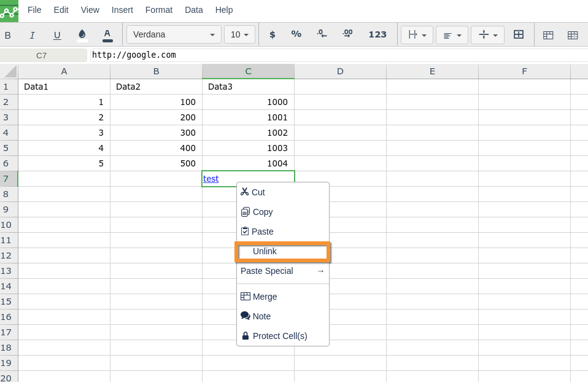Click the text color icon
588x382 pixels.
(x=107, y=35)
